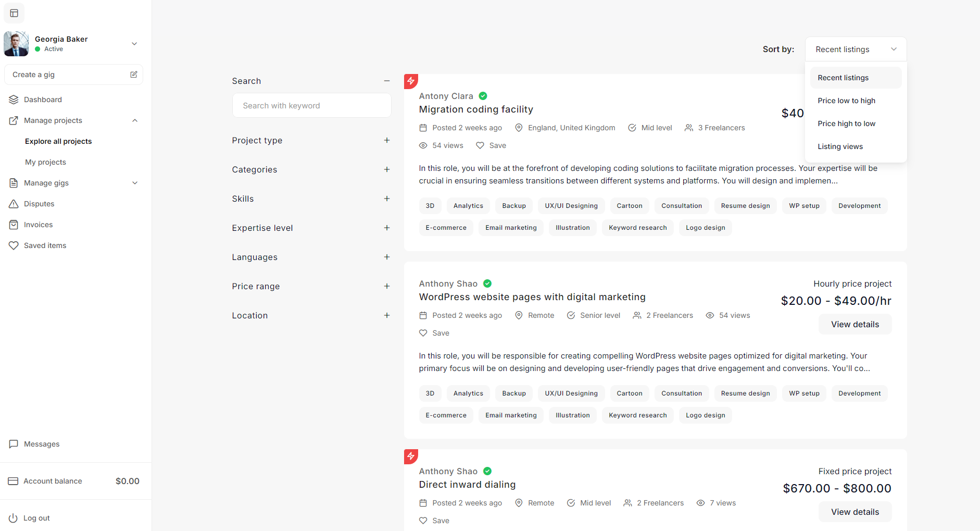Save the Direct inward dialing project
This screenshot has width=980, height=531.
[434, 521]
